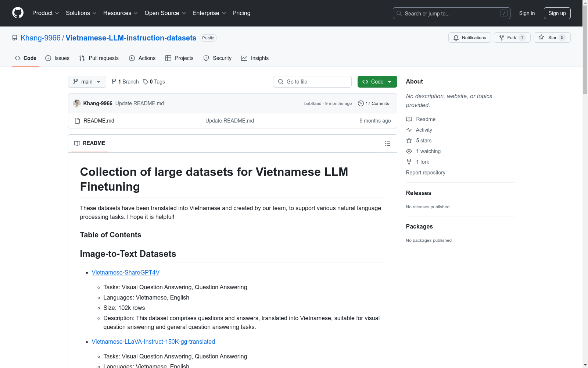The image size is (588, 368).
Task: Click the Sign up button
Action: click(557, 13)
